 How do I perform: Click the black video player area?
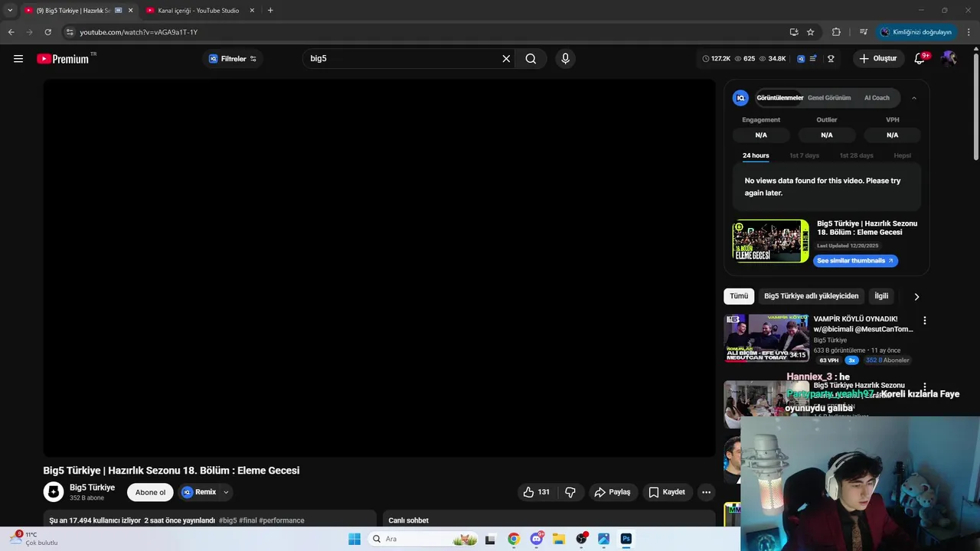(x=379, y=268)
